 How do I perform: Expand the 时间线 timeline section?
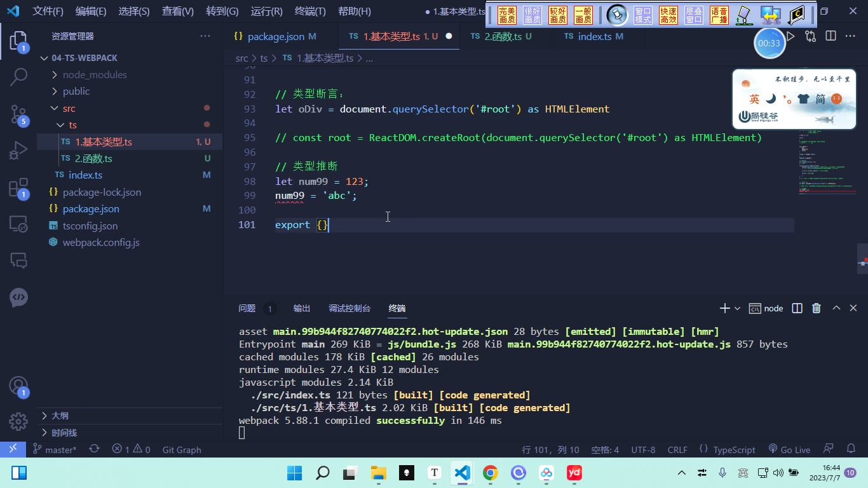(x=130, y=432)
